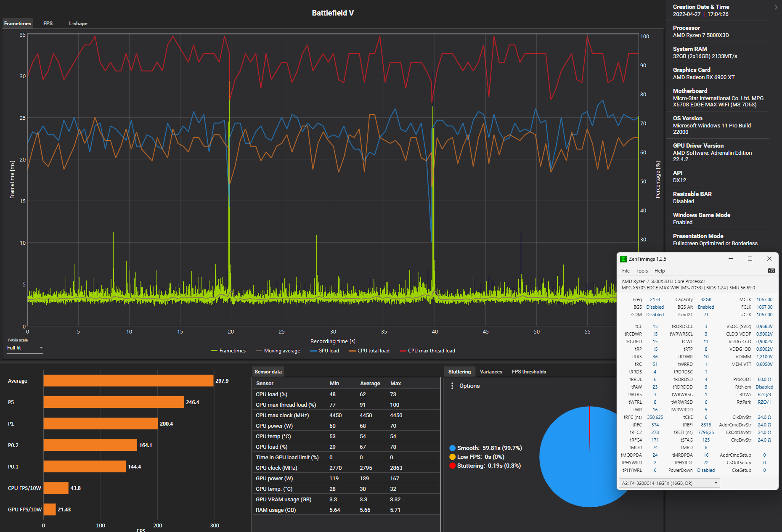Open the L-shape graph tab

pyautogui.click(x=78, y=24)
